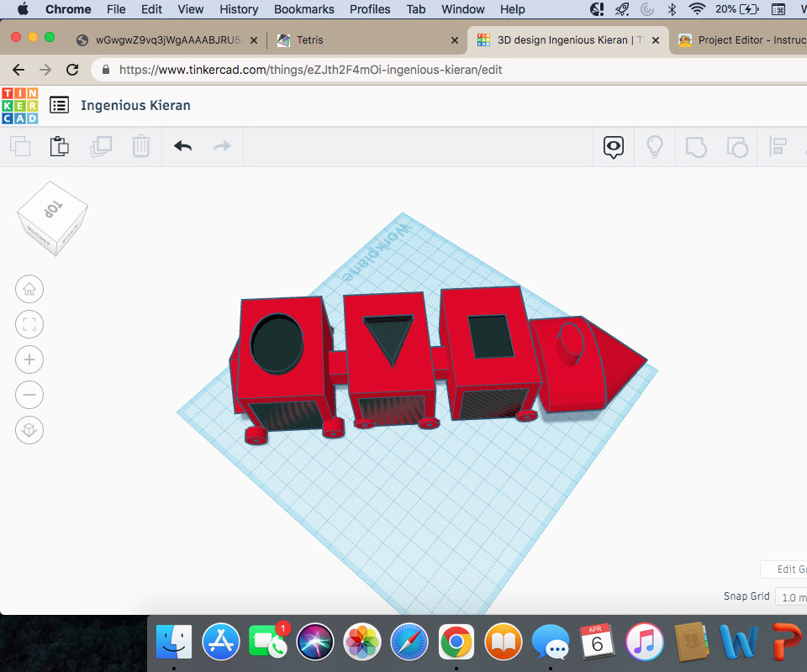Open the Window menu

pos(462,9)
